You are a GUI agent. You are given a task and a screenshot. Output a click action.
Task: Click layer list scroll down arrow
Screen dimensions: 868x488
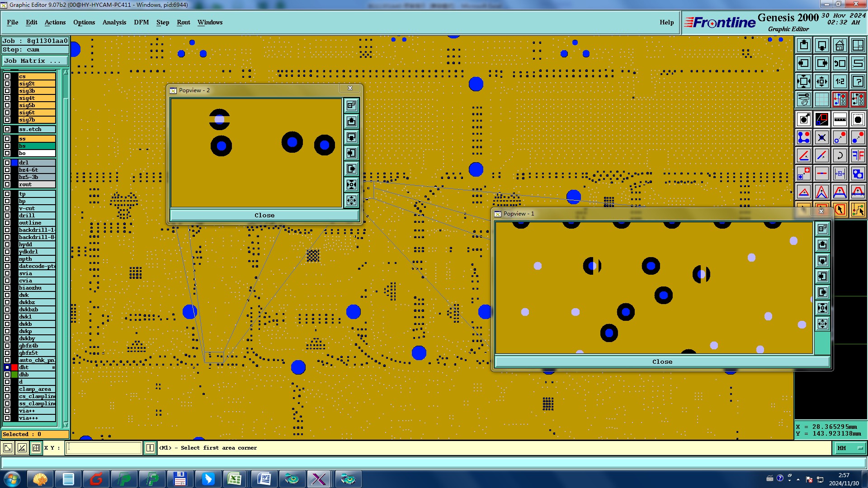66,425
